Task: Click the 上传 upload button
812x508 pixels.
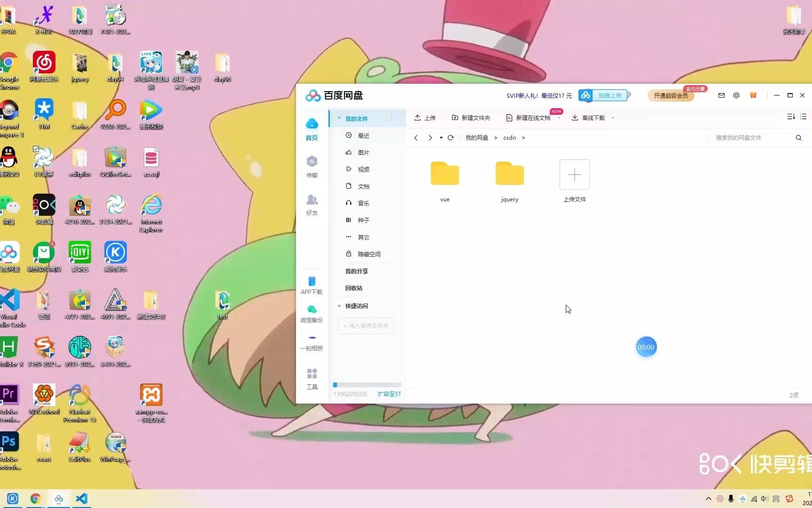Action: [425, 118]
